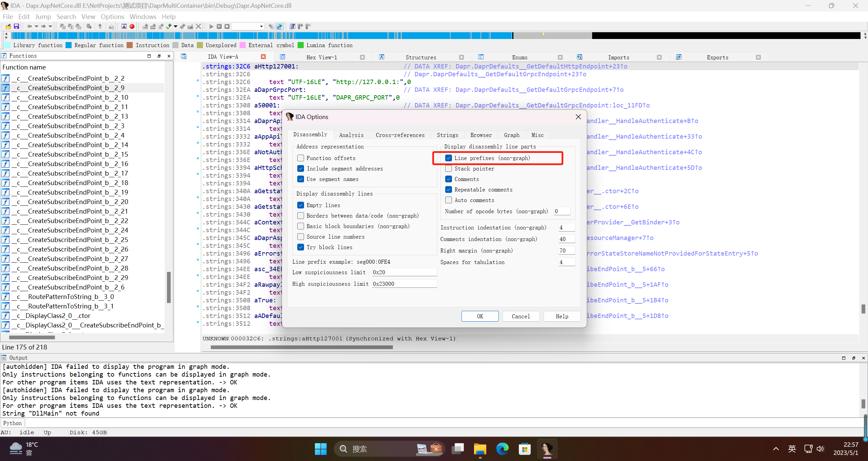Viewport: 868px width, 461px height.
Task: Click the delete X icon in toolbar
Action: tap(199, 26)
